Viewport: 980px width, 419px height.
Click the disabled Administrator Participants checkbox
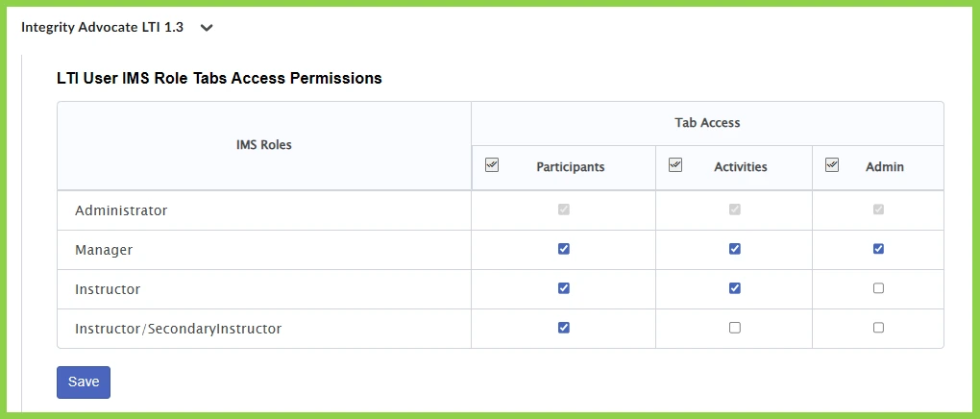point(564,209)
